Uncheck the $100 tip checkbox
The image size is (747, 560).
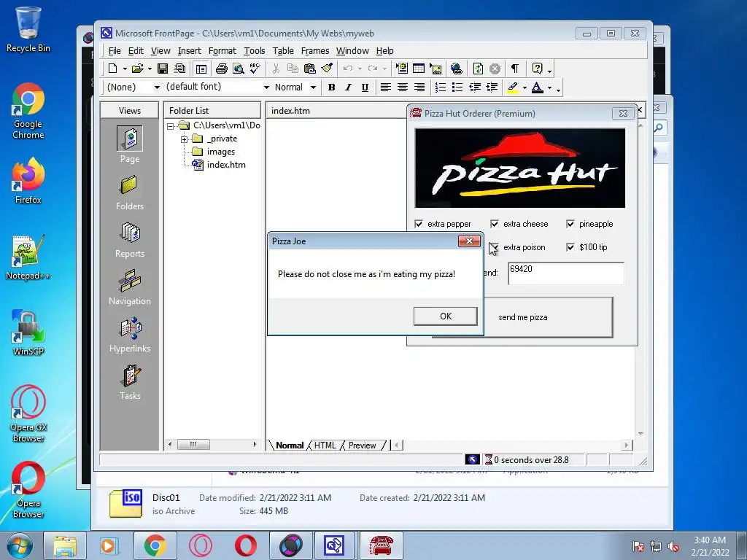click(x=570, y=247)
